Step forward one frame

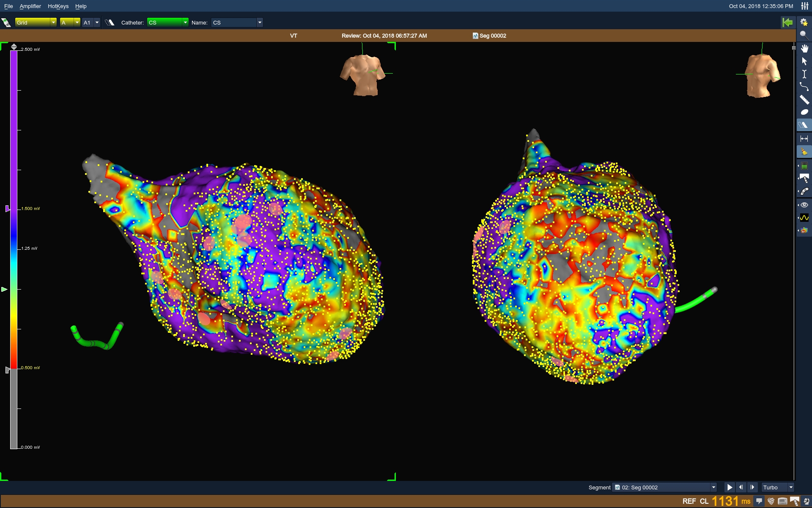[x=752, y=487]
